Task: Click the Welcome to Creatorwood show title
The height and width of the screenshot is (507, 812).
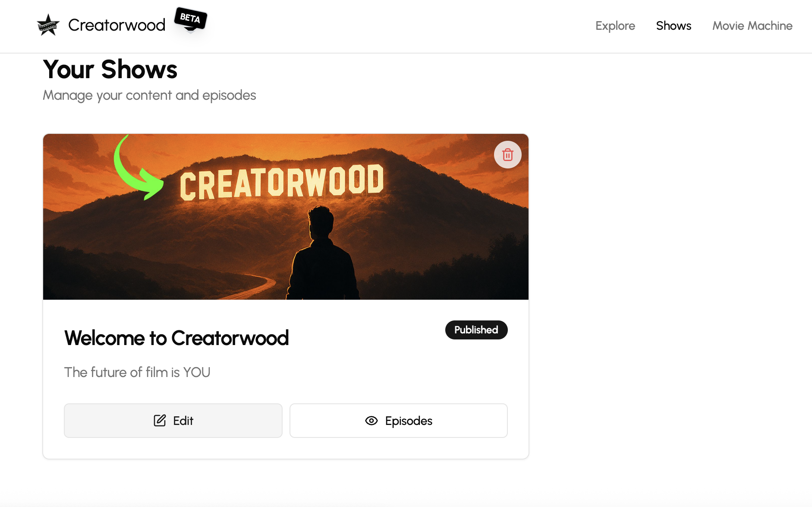Action: coord(176,338)
